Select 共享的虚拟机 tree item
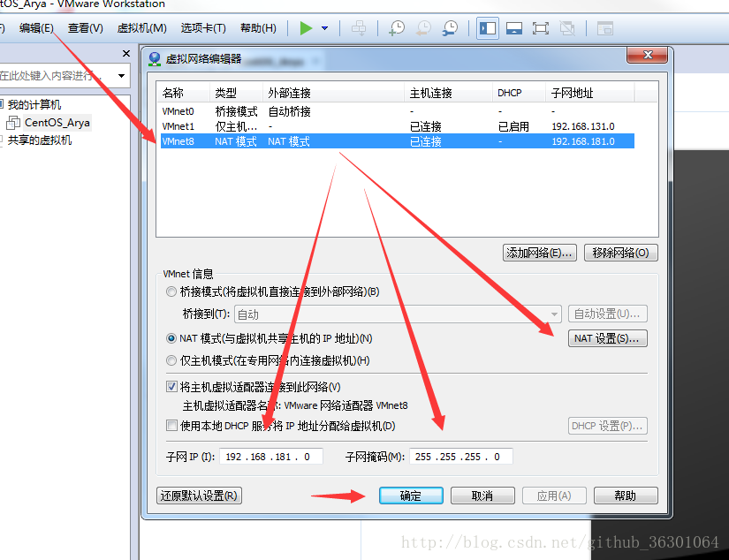The height and width of the screenshot is (560, 729). pos(40,140)
